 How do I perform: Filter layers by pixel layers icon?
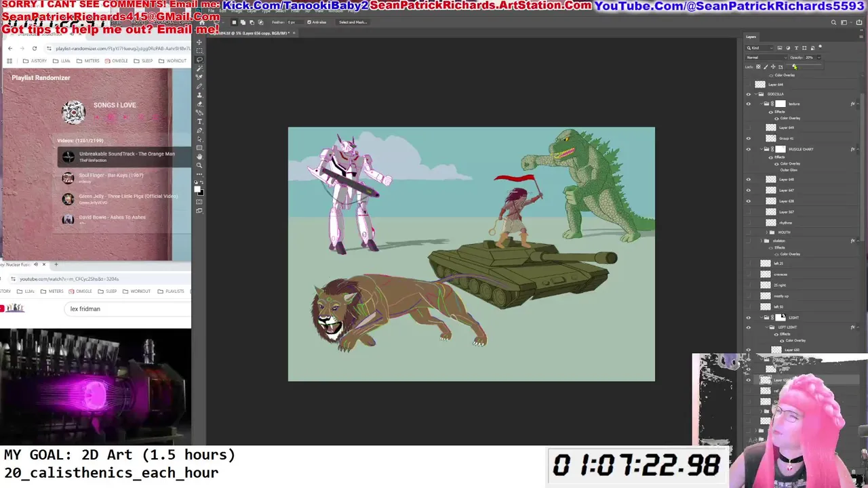point(780,48)
